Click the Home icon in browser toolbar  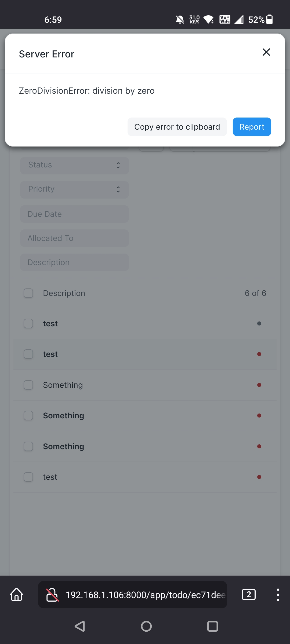click(x=16, y=595)
